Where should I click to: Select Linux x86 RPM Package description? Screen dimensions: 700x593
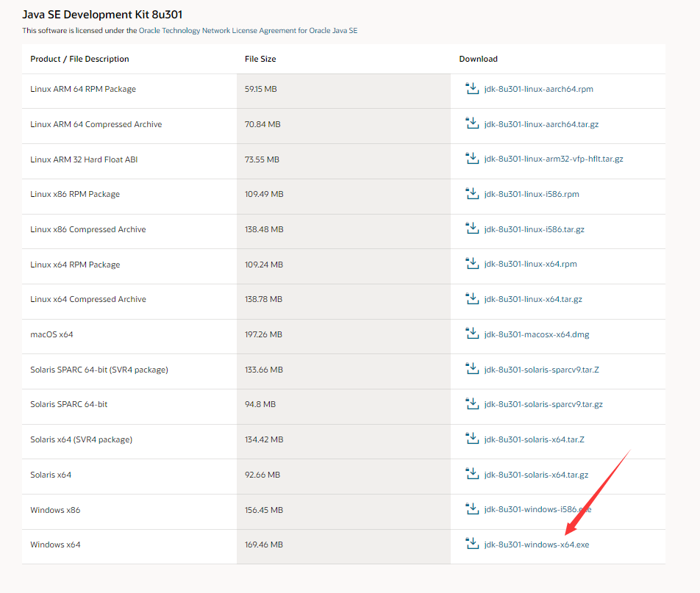coord(75,194)
